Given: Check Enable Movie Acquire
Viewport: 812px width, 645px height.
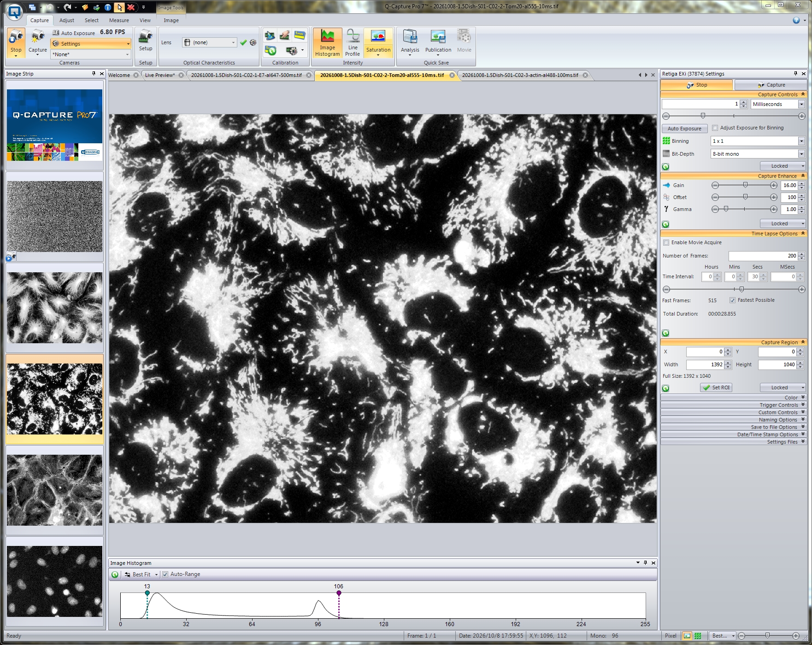Looking at the screenshot, I should pyautogui.click(x=666, y=243).
